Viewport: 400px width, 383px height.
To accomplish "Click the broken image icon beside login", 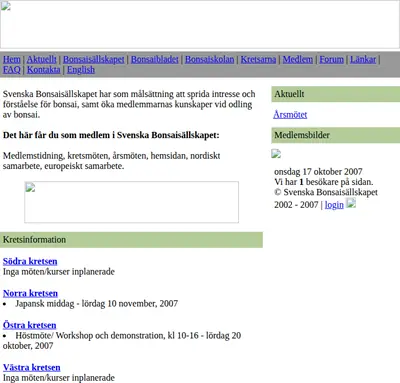I will 351,203.
